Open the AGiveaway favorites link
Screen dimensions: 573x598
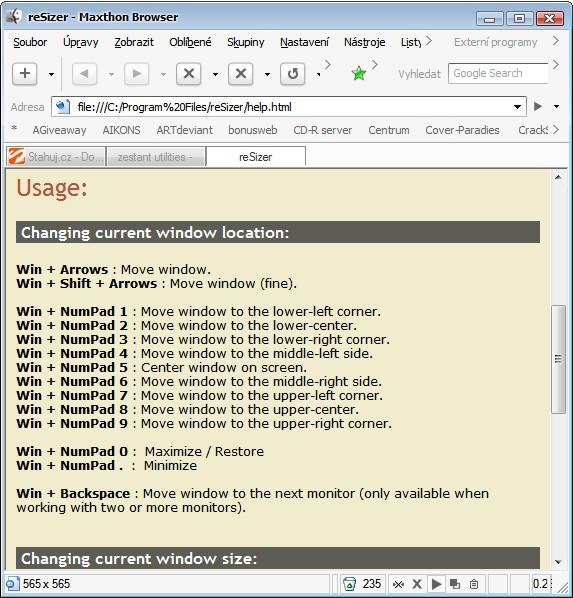[x=59, y=130]
